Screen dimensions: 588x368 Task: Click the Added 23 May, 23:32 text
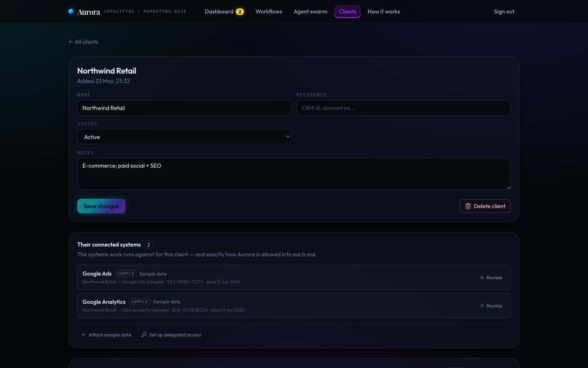(x=104, y=81)
